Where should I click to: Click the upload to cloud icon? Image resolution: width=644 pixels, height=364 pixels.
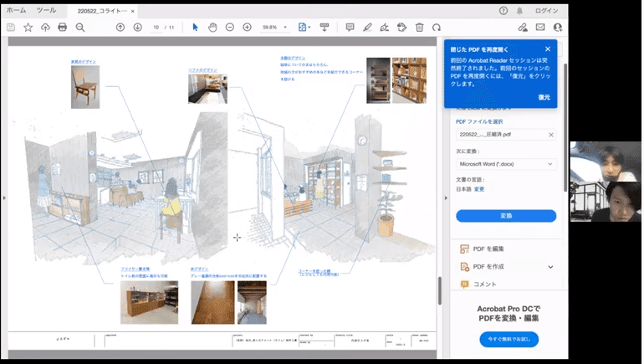(x=45, y=28)
